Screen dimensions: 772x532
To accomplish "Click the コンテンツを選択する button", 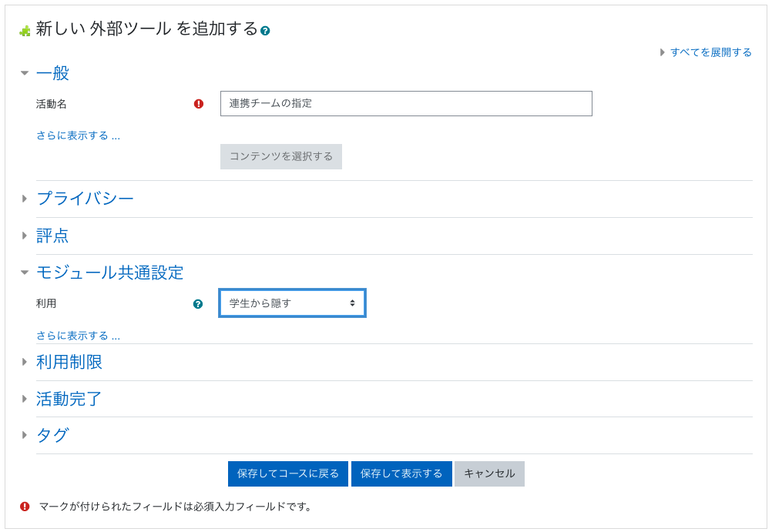I will point(280,156).
